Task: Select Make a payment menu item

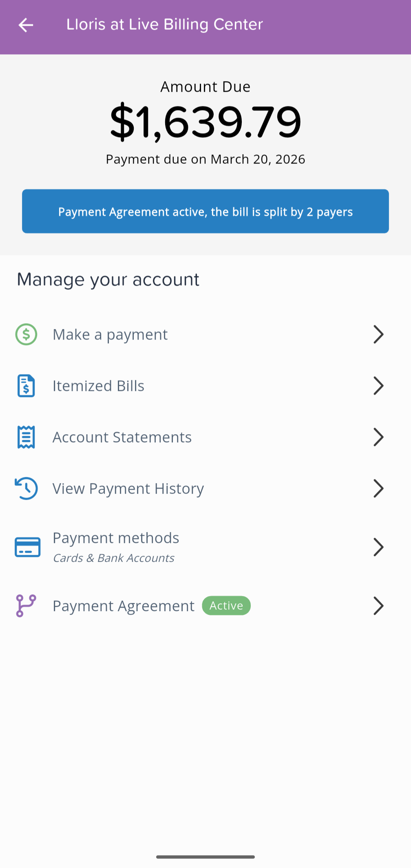Action: click(110, 335)
